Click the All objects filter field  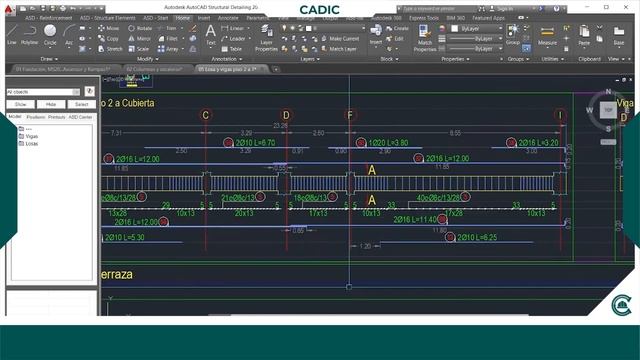tap(43, 92)
